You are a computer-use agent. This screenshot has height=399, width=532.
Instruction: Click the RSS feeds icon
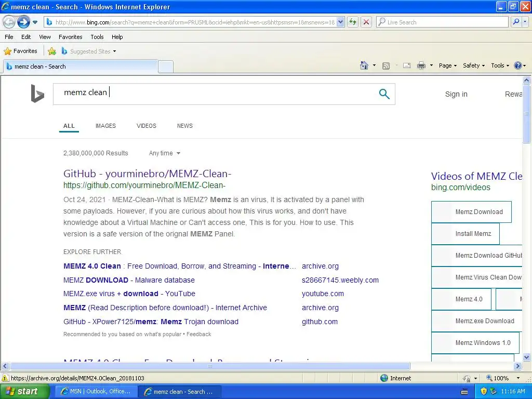tap(386, 66)
